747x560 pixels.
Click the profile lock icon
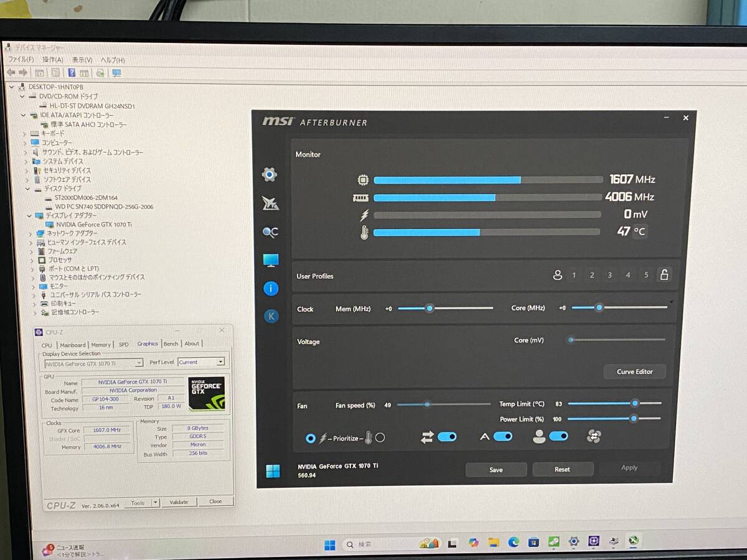coord(664,275)
